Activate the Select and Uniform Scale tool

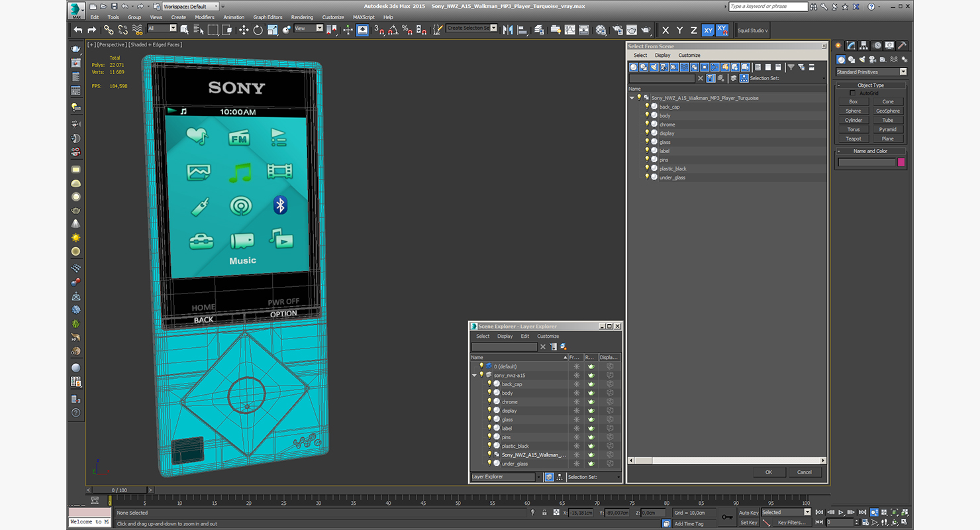pyautogui.click(x=272, y=30)
